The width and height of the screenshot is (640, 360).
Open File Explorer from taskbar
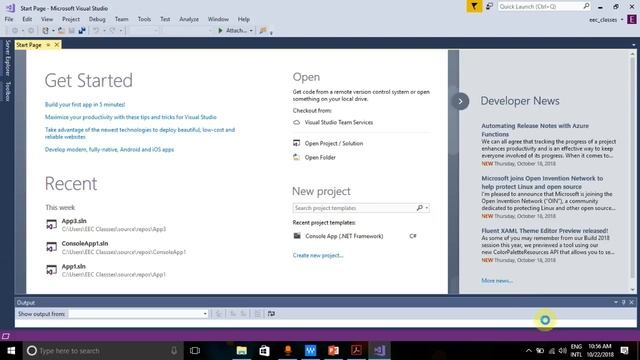tap(242, 351)
